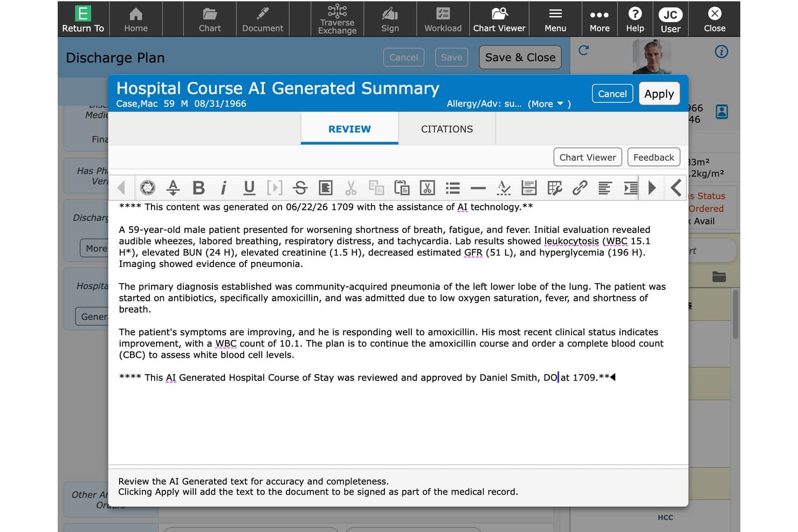Open the folder icon in the right panel
This screenshot has width=798, height=532.
coord(719,277)
